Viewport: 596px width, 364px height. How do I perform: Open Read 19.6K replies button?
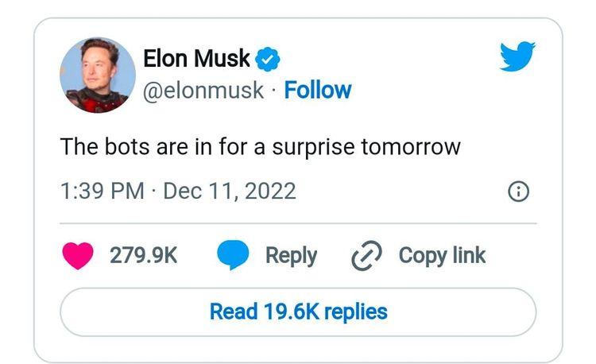point(298,312)
